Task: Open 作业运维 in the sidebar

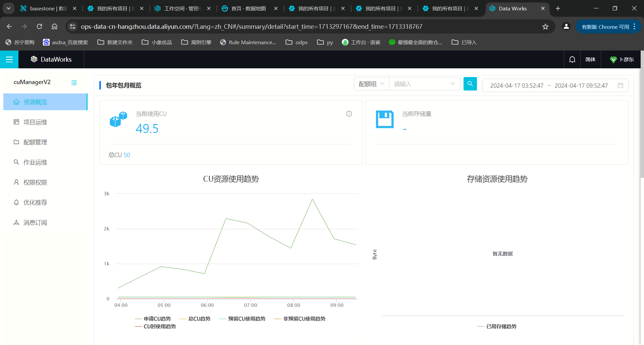Action: click(x=45, y=162)
